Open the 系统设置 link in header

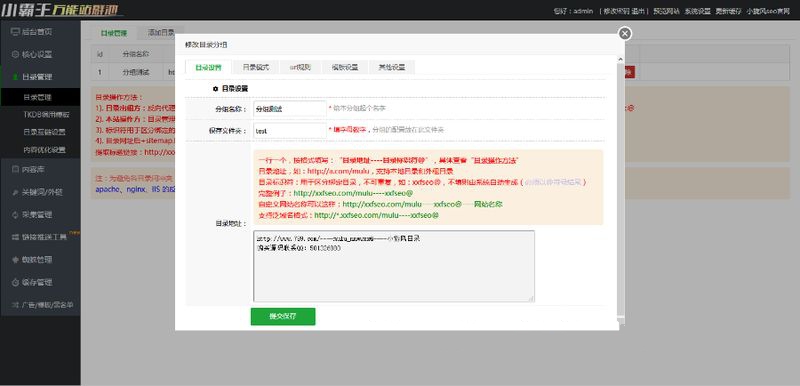click(697, 11)
